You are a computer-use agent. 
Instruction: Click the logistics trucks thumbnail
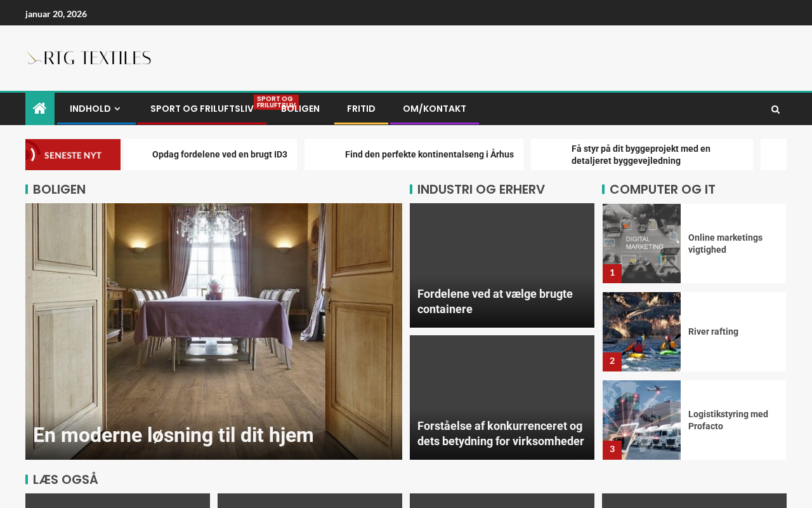click(641, 420)
